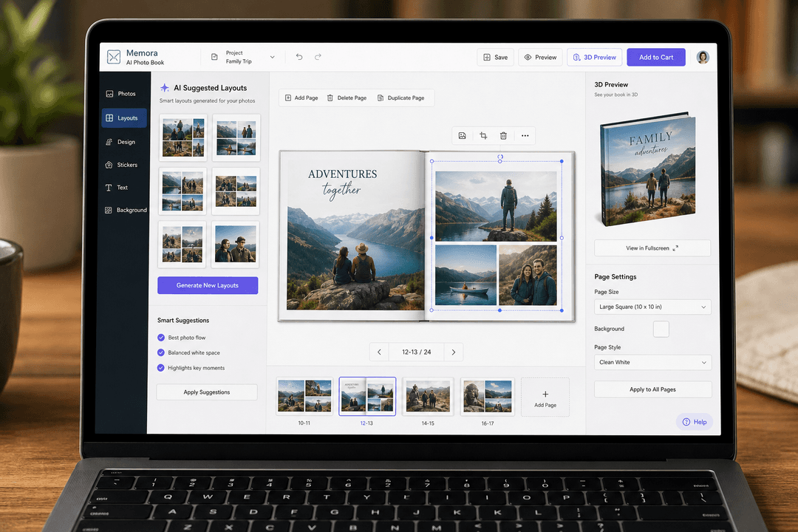Open the Text sidebar section

[117, 188]
